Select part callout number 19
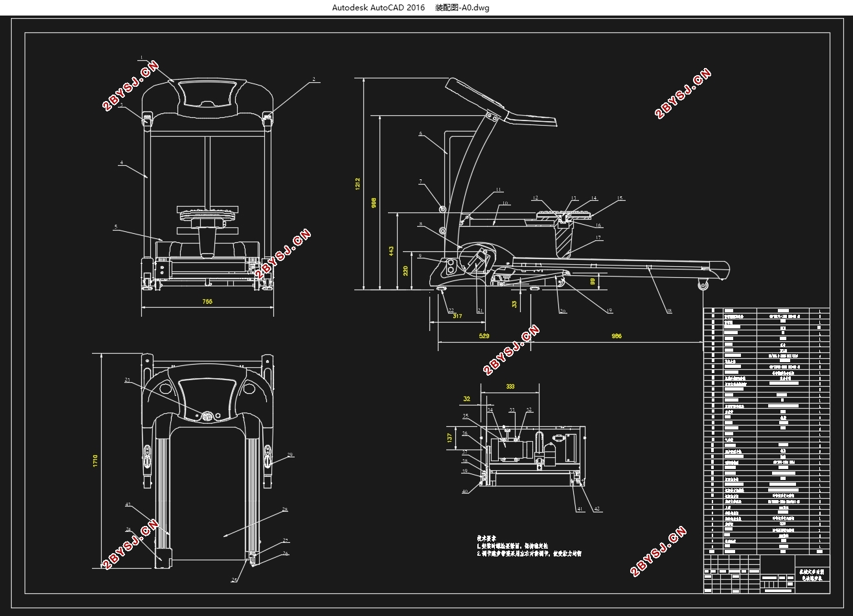This screenshot has height=616, width=853. click(609, 310)
